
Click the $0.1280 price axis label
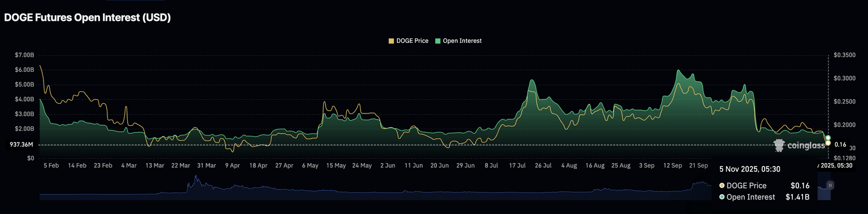[844, 158]
